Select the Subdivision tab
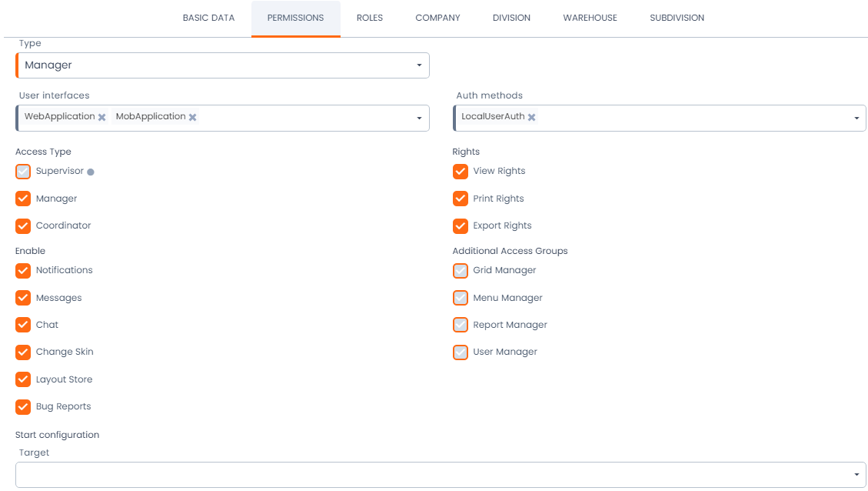The width and height of the screenshot is (868, 491). [x=677, y=18]
